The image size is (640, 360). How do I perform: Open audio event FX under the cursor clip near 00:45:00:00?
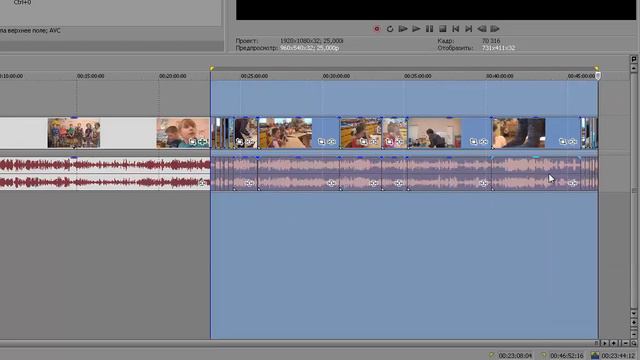coord(573,183)
